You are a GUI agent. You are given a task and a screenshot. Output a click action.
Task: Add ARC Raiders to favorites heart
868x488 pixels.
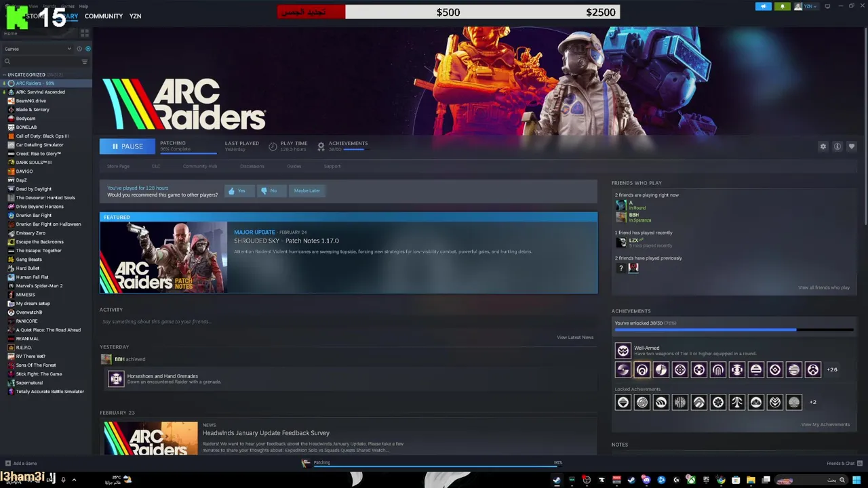coord(852,146)
